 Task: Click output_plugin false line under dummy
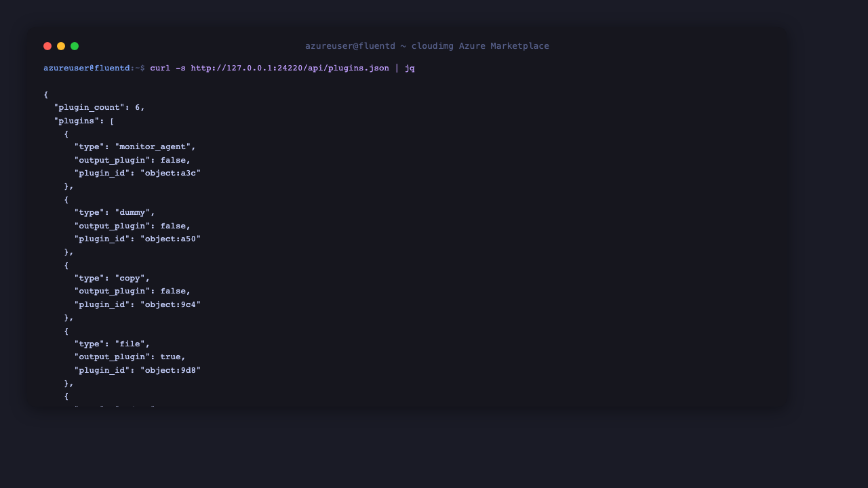[133, 226]
